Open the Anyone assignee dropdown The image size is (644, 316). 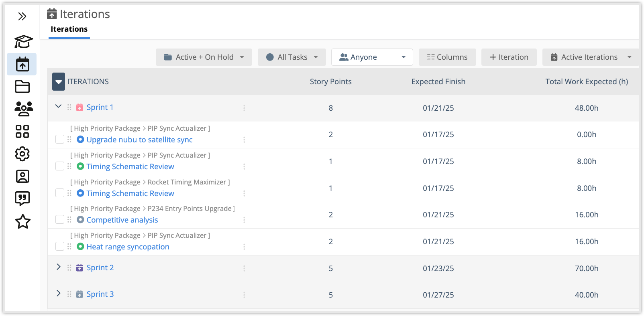(x=372, y=57)
